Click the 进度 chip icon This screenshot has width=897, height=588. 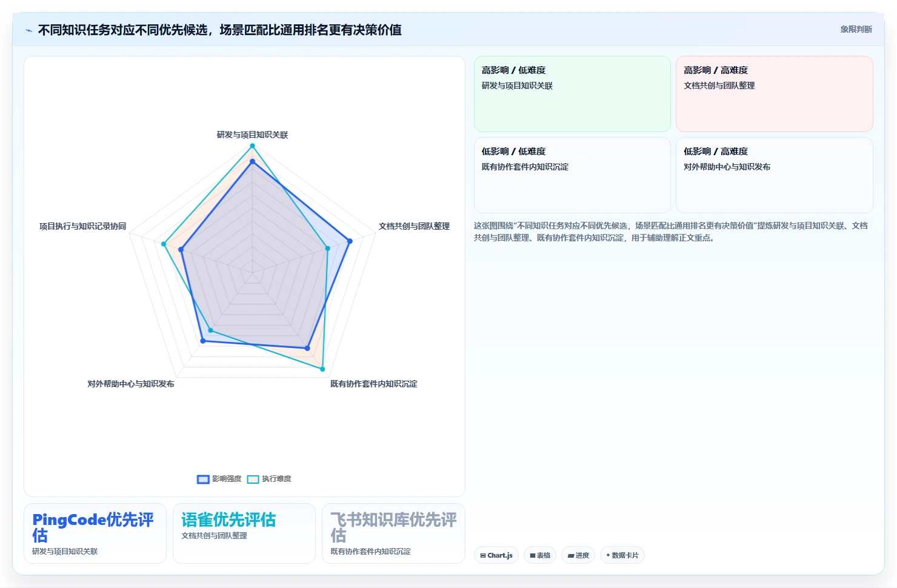coord(571,555)
